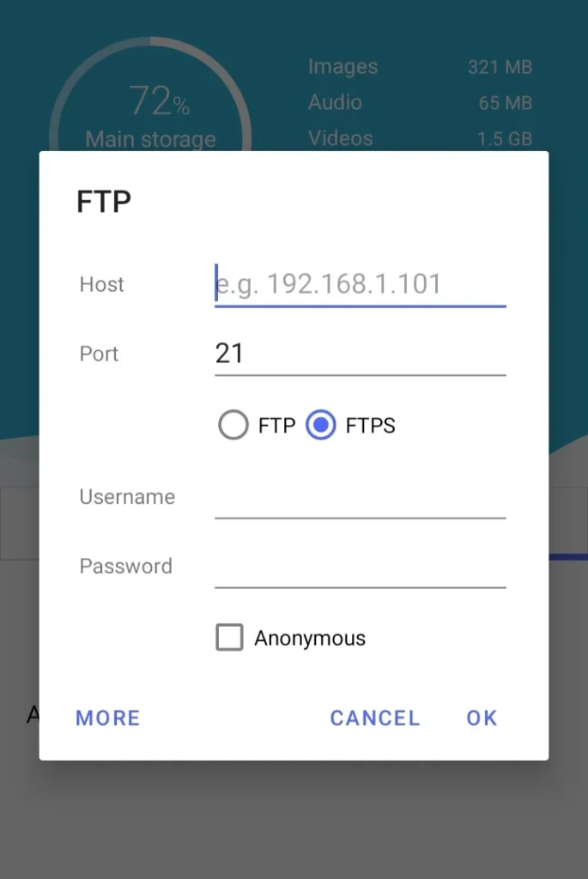The width and height of the screenshot is (588, 879).
Task: Click the Username label
Action: (127, 496)
